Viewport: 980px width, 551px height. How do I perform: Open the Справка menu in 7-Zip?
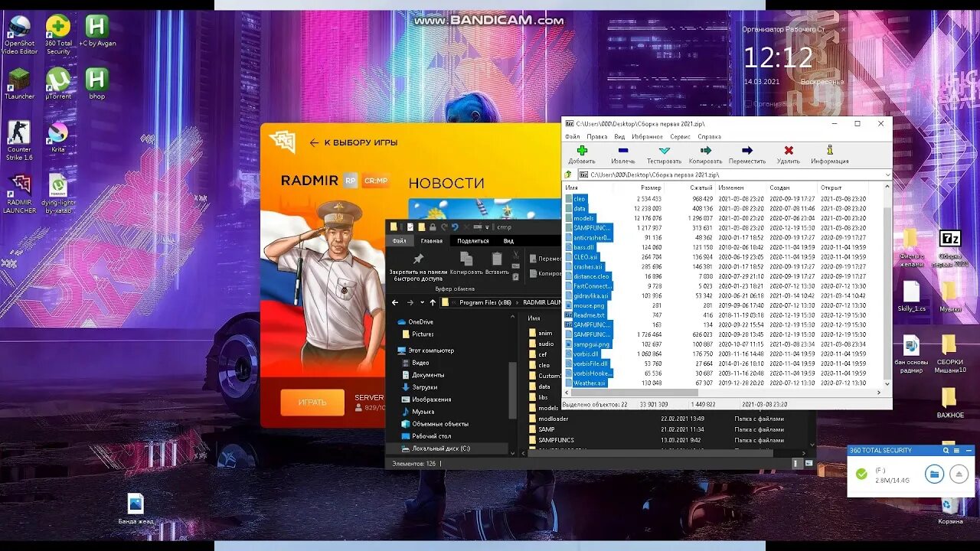[709, 136]
